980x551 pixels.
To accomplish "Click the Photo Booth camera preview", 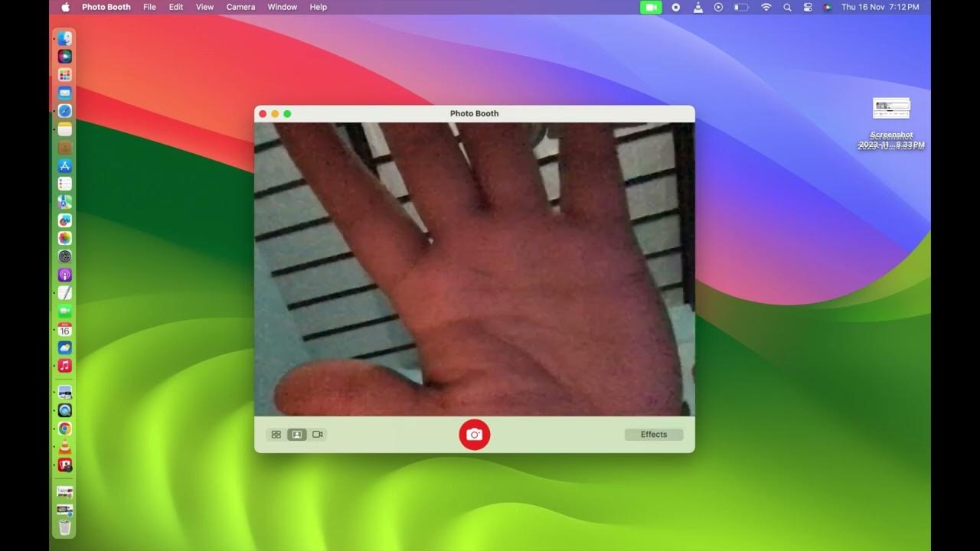I will click(475, 269).
